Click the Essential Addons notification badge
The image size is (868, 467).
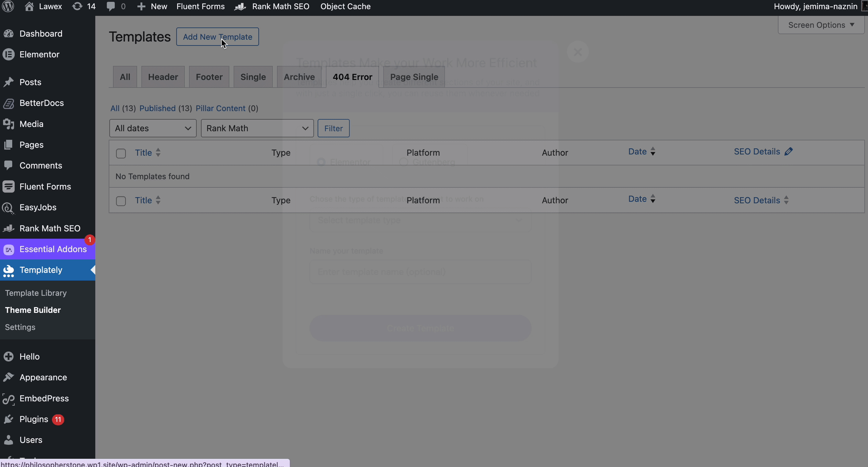pyautogui.click(x=89, y=240)
